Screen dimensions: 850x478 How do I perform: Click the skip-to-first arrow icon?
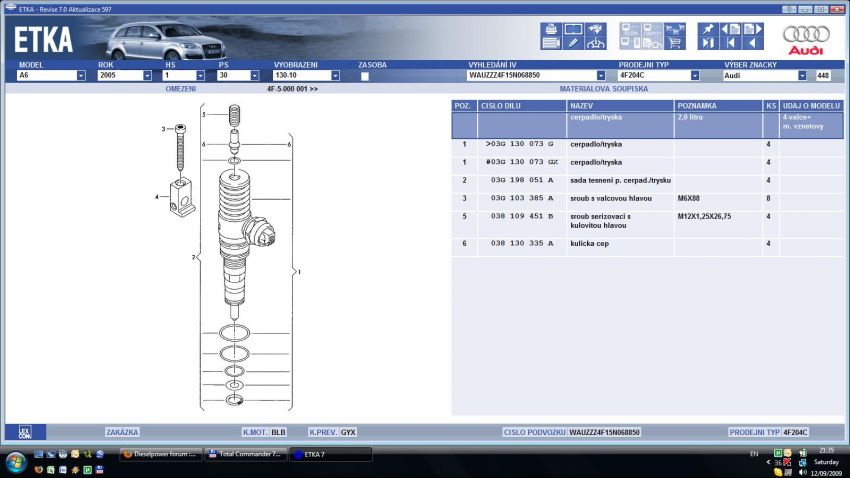tap(731, 43)
